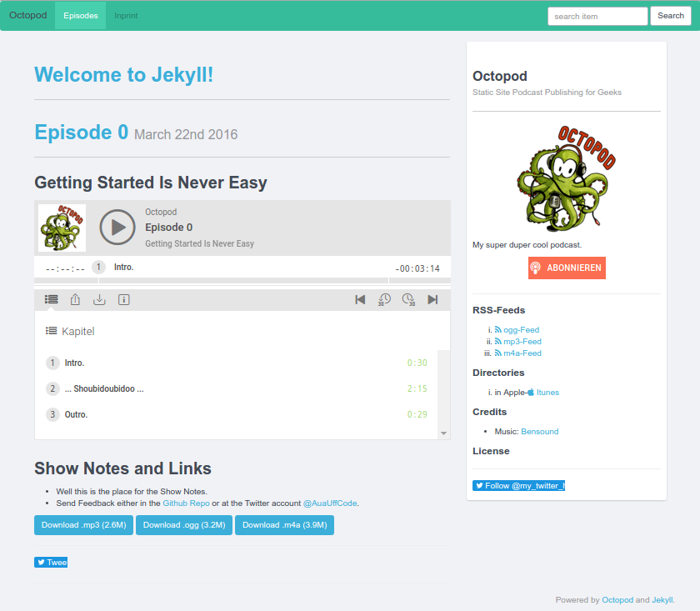Click the Search button
The width and height of the screenshot is (700, 611).
pyautogui.click(x=671, y=16)
